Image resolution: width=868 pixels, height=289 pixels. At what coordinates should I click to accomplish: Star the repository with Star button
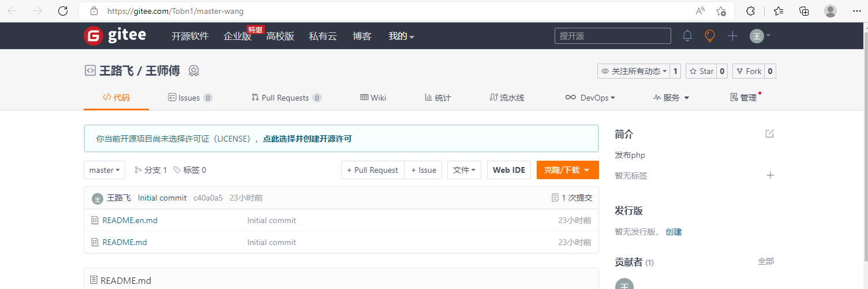point(701,71)
